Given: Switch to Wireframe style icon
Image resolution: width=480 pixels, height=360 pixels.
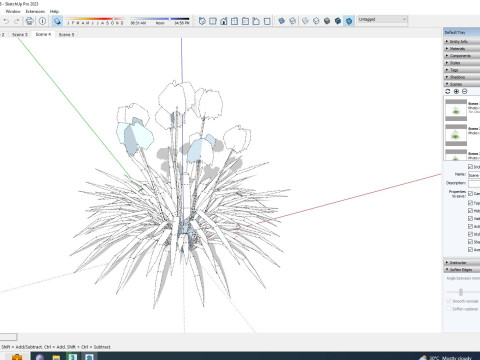Looking at the screenshot, I should tap(305, 21).
